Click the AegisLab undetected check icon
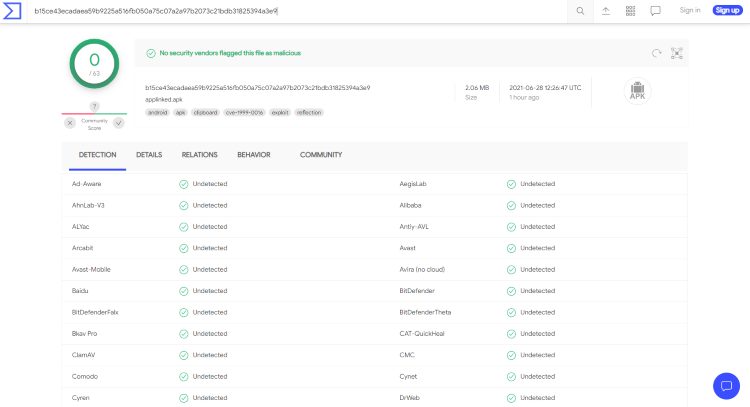Screen dimensions: 750x407 click(x=511, y=184)
